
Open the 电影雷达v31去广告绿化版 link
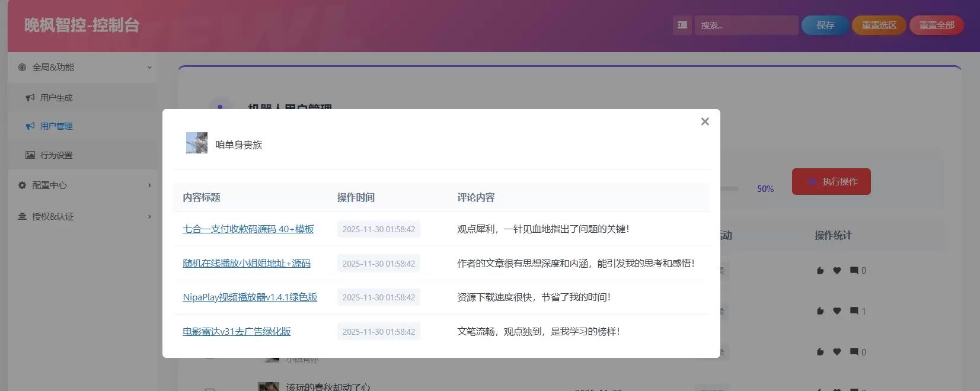pos(237,332)
